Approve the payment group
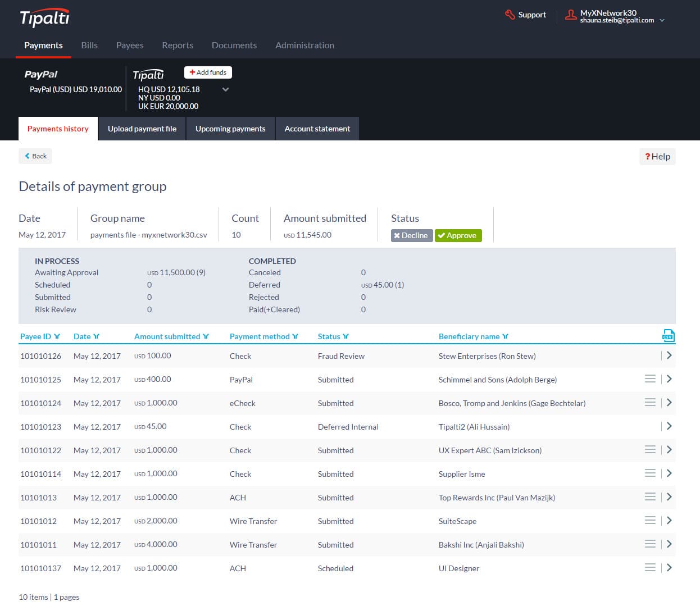Viewport: 700px width, 606px height. click(458, 235)
